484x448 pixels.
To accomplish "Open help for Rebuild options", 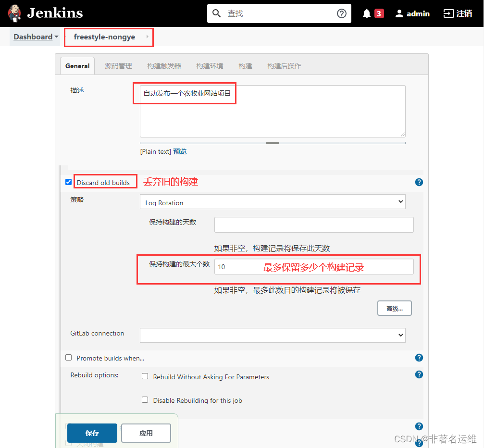I will [x=419, y=374].
